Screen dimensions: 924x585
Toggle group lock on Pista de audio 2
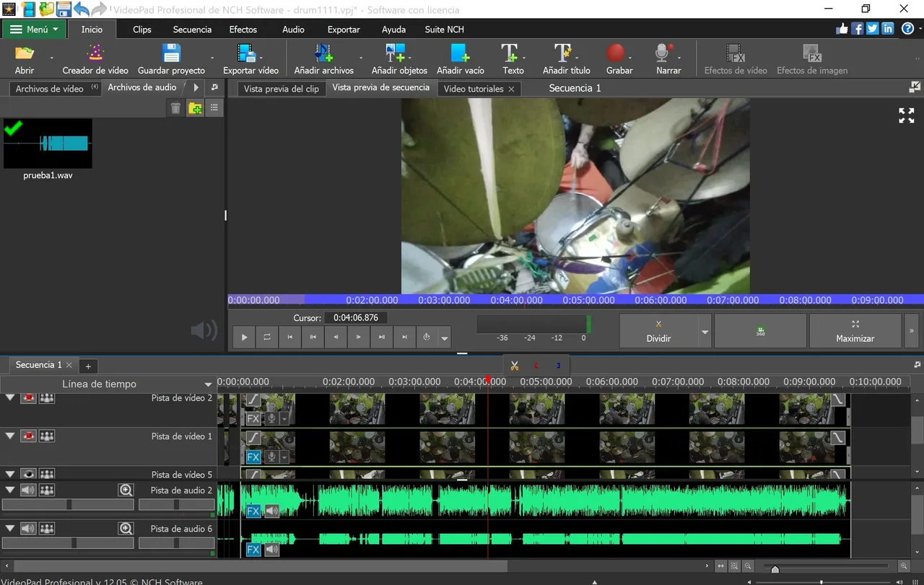(x=47, y=490)
